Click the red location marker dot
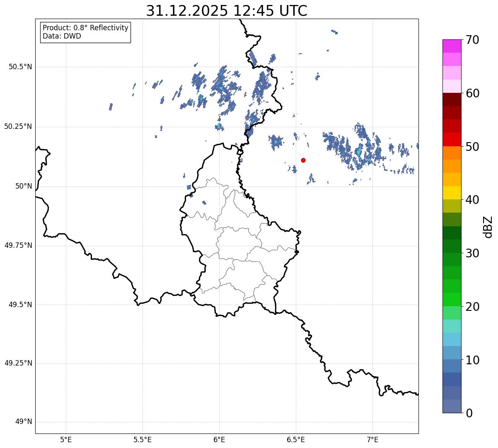 pyautogui.click(x=303, y=160)
